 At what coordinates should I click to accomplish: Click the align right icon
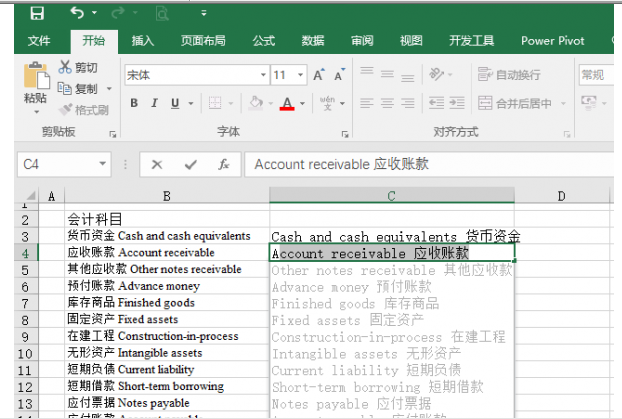407,103
